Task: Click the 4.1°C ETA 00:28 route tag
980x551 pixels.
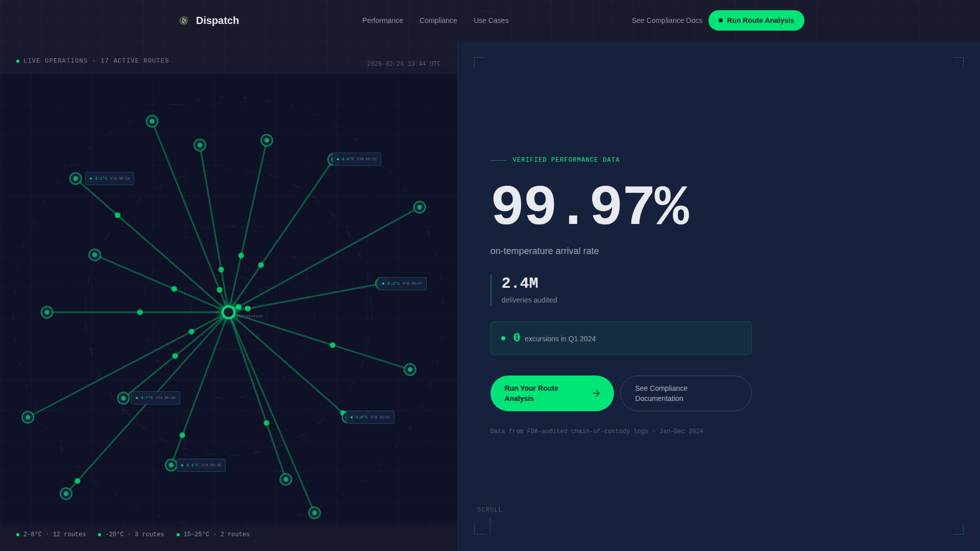Action: 201,465
